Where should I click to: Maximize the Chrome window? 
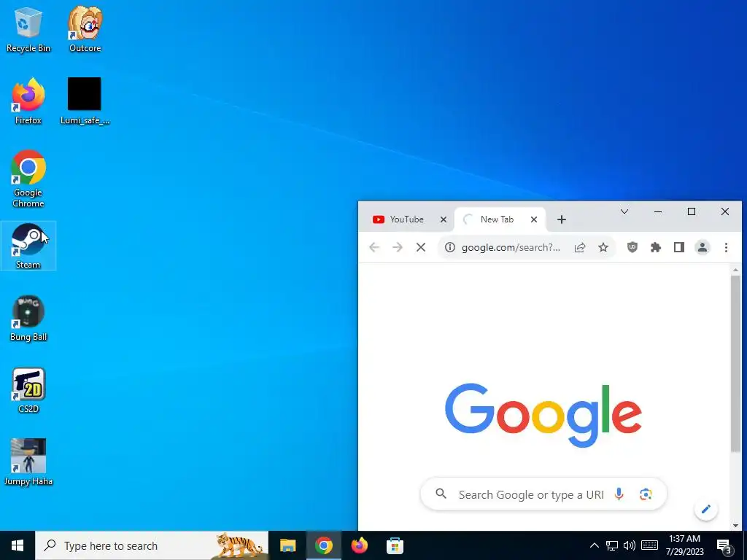click(692, 212)
